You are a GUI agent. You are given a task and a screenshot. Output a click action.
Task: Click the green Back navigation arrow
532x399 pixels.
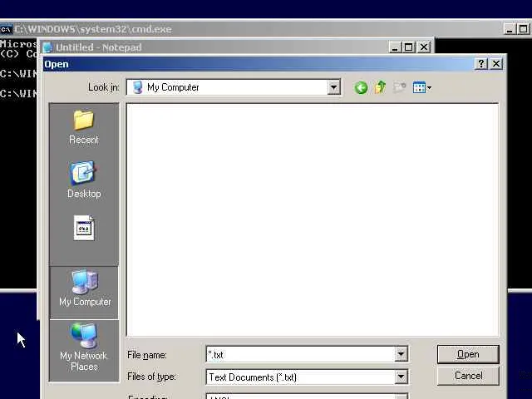[x=361, y=87]
